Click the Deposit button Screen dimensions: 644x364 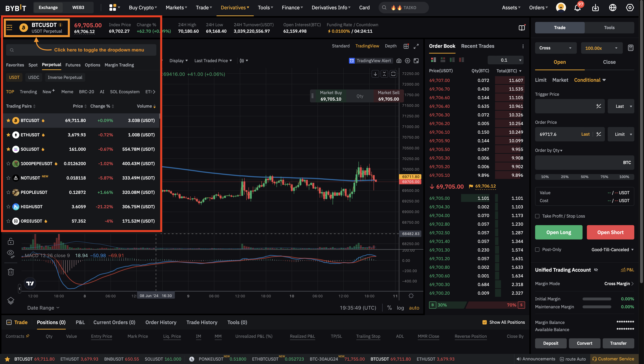point(551,343)
